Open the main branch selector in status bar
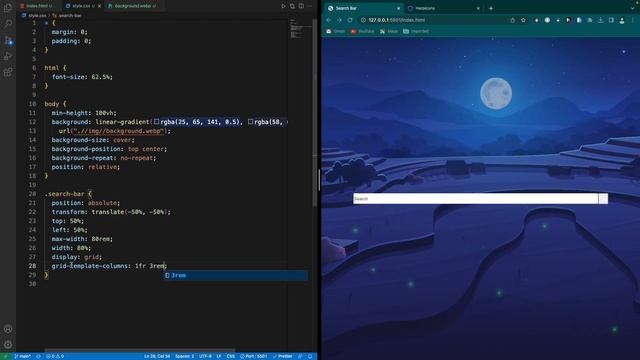This screenshot has height=360, width=640. pos(22,356)
